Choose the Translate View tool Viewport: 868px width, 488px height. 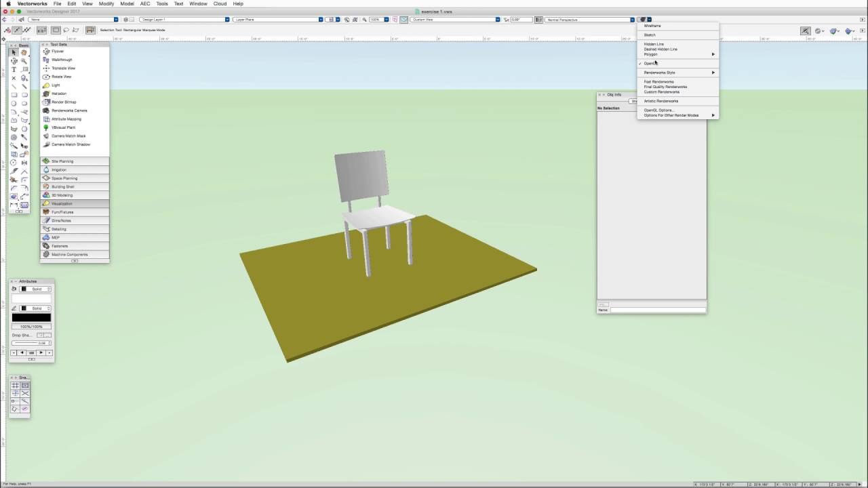pyautogui.click(x=75, y=68)
